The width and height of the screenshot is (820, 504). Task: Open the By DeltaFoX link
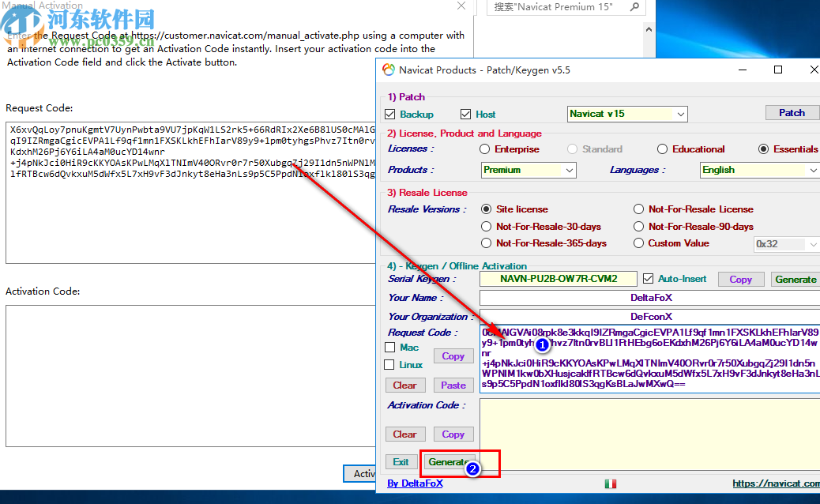pos(415,483)
